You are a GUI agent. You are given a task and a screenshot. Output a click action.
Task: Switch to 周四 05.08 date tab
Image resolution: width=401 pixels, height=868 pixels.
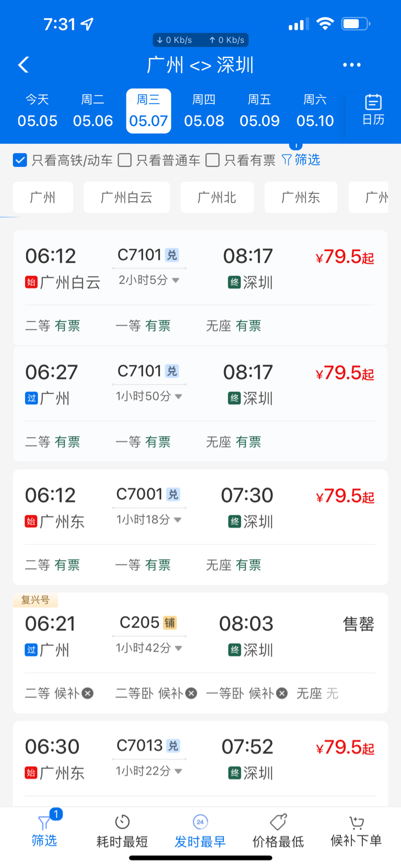(x=204, y=111)
